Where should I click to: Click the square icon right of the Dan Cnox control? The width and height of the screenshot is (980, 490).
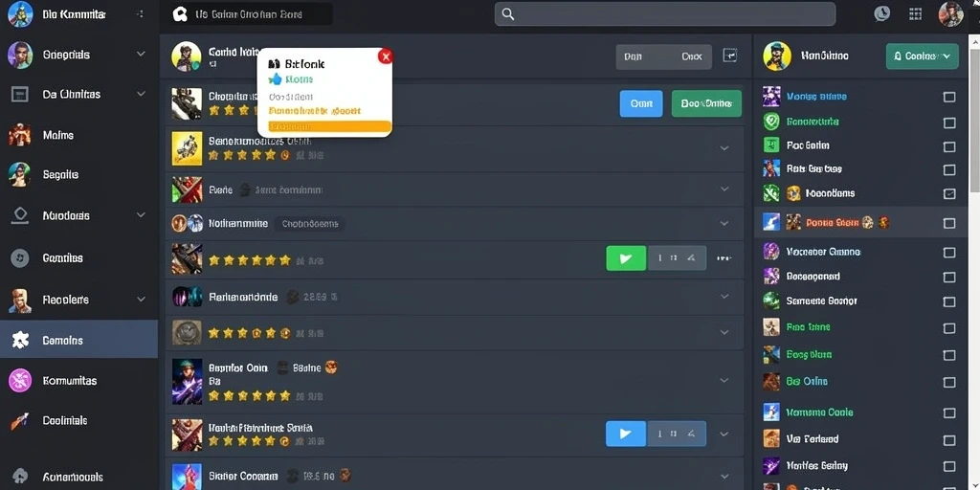pos(729,56)
